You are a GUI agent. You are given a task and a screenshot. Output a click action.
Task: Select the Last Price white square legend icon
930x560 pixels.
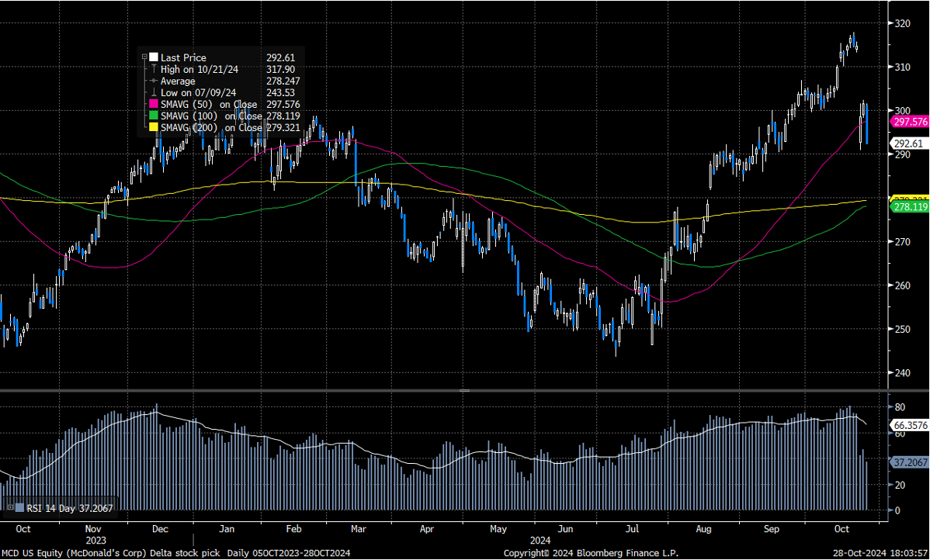coord(152,57)
